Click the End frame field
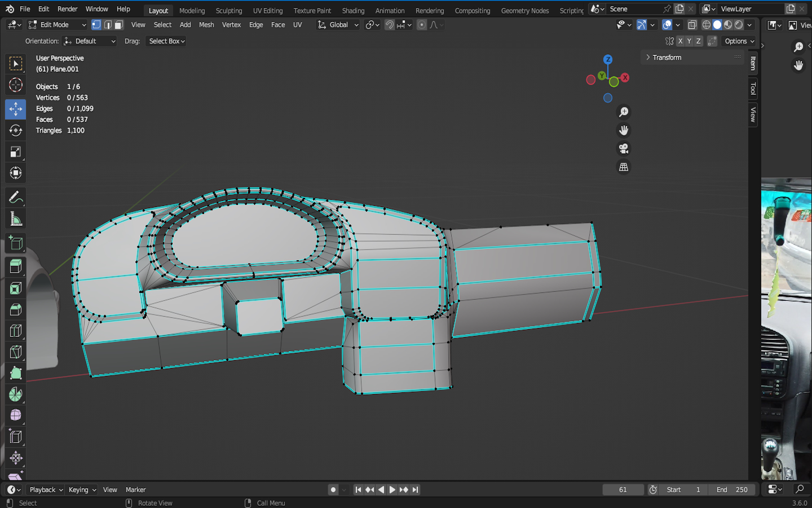Screen dimensions: 812x508 coord(732,490)
